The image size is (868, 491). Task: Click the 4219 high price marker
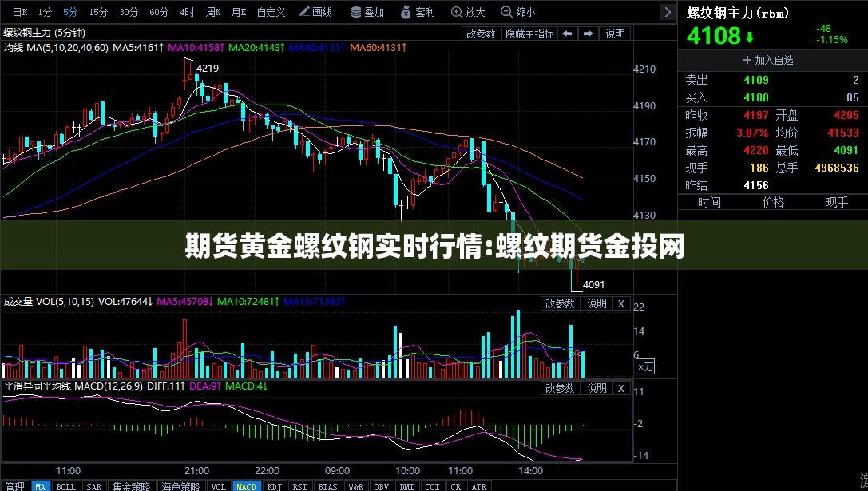coord(208,68)
